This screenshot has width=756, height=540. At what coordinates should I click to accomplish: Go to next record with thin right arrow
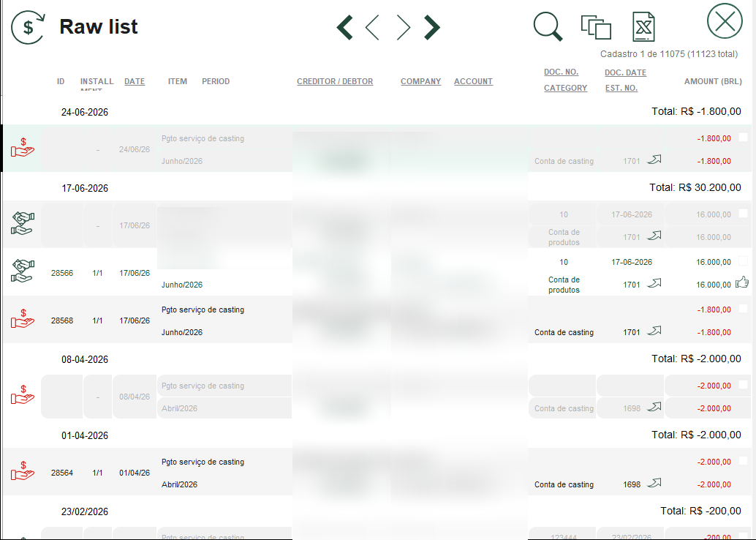(403, 27)
